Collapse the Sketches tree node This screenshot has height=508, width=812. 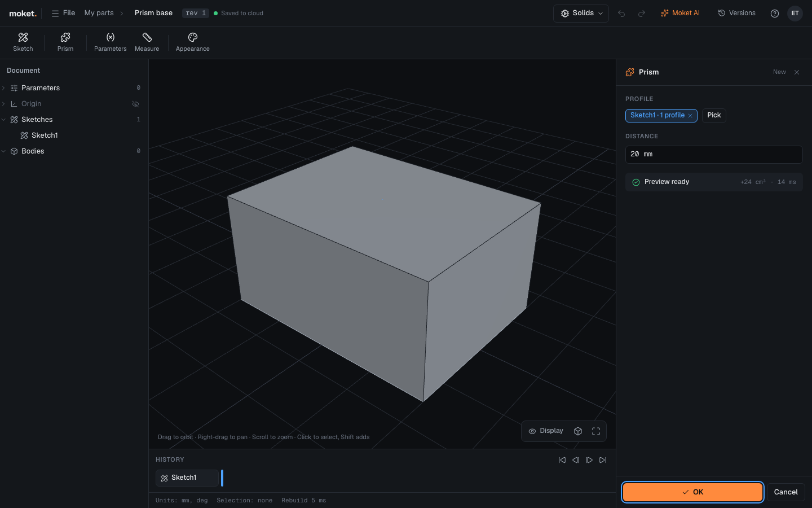(x=4, y=120)
